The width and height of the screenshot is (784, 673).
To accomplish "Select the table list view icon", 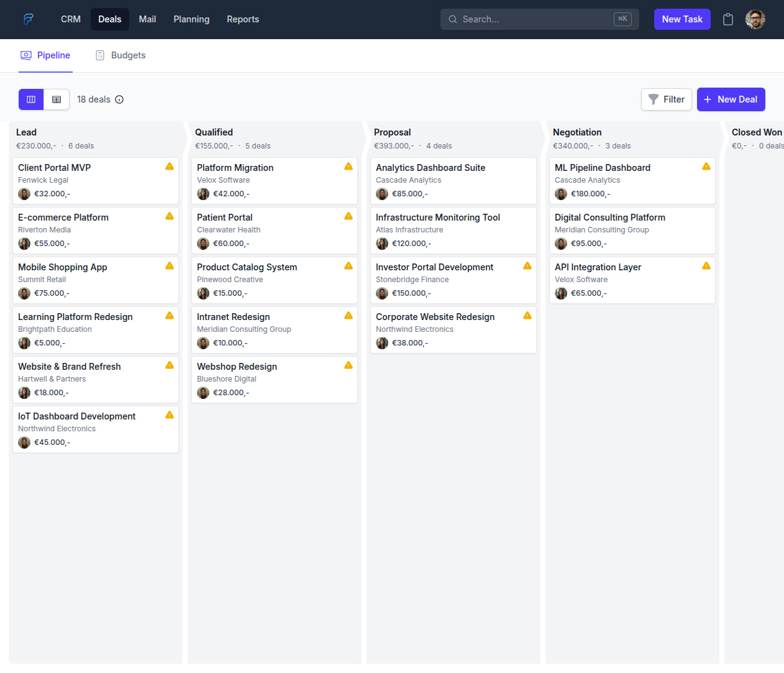I will (x=57, y=99).
